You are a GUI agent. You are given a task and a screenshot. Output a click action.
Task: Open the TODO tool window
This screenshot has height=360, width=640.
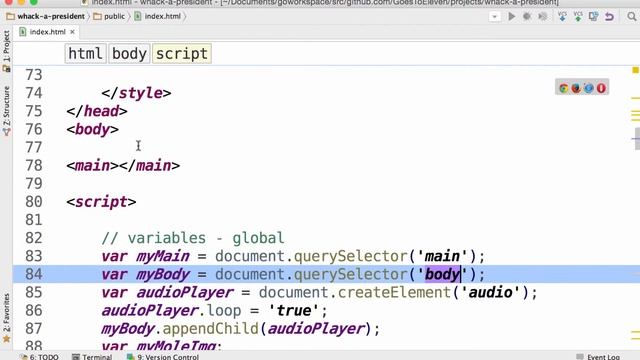(x=40, y=356)
